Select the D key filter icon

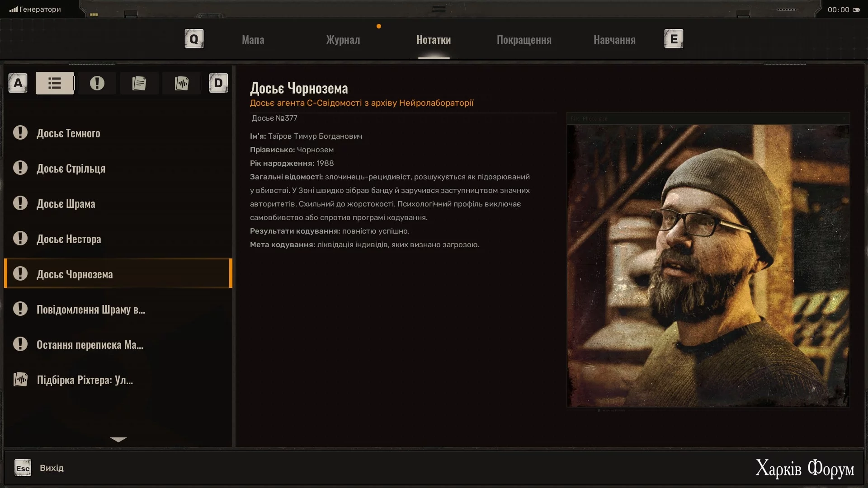pyautogui.click(x=218, y=83)
